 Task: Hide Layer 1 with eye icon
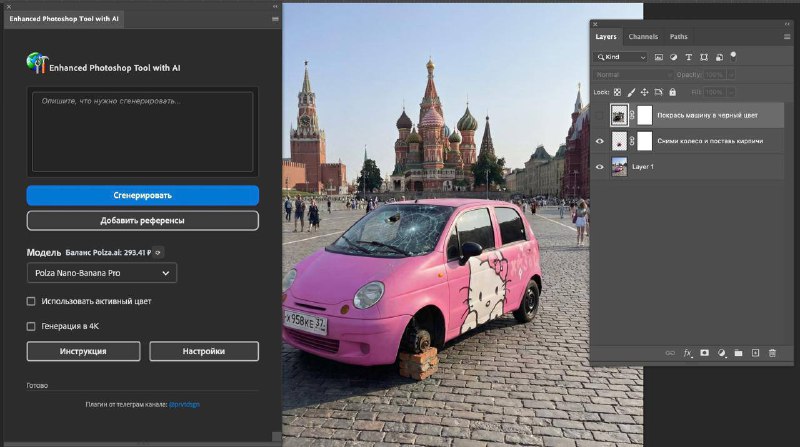pyautogui.click(x=600, y=167)
